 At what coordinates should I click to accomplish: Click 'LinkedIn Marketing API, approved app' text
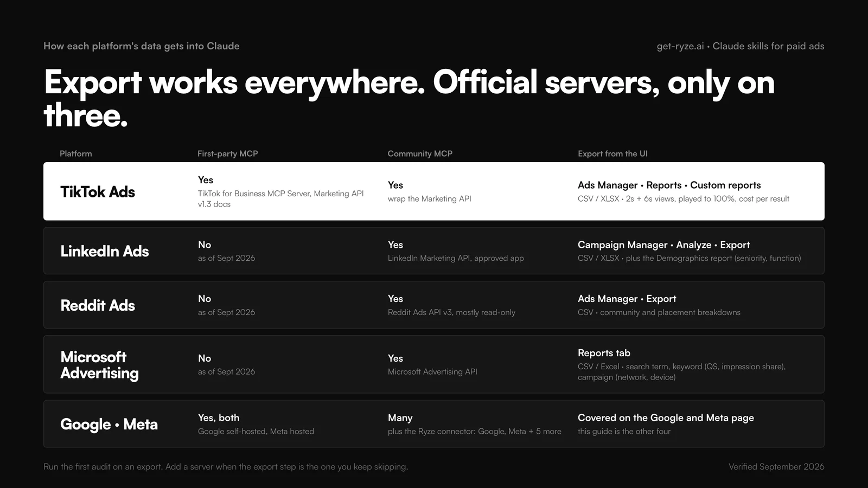(456, 258)
